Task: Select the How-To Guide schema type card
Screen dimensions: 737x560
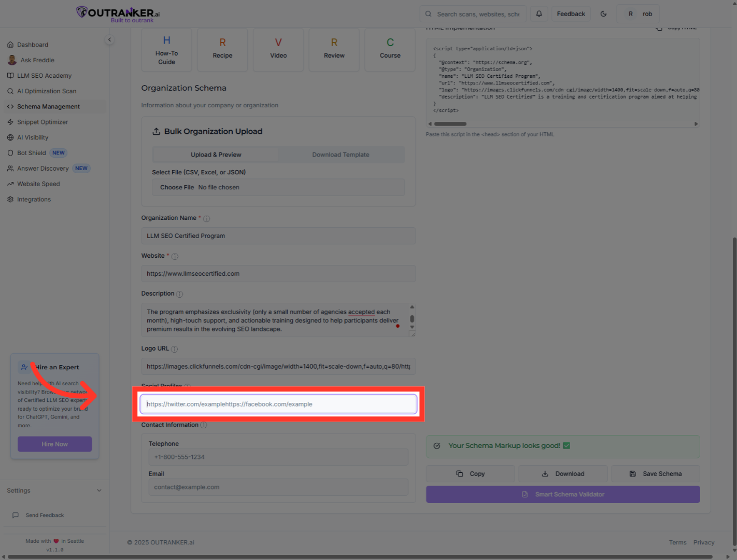Action: [x=166, y=50]
